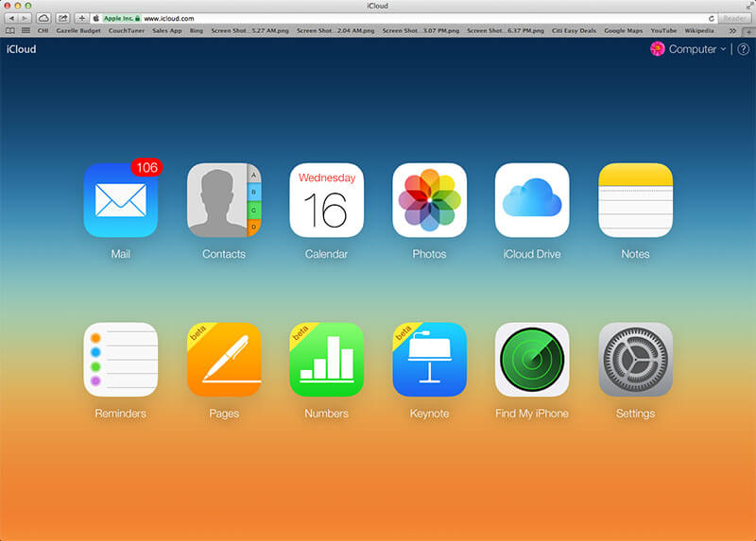Open the Screen Shot 5.27 AM.png bookmark
Screen dimensions: 756x541
point(249,30)
